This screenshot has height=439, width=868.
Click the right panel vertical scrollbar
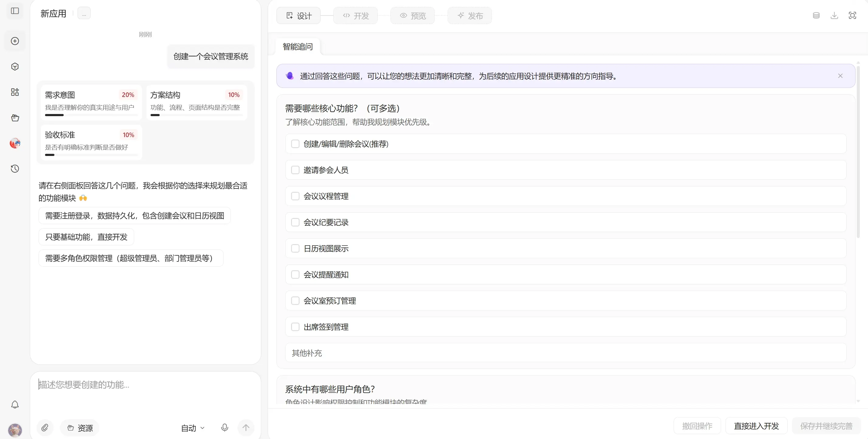tap(858, 151)
